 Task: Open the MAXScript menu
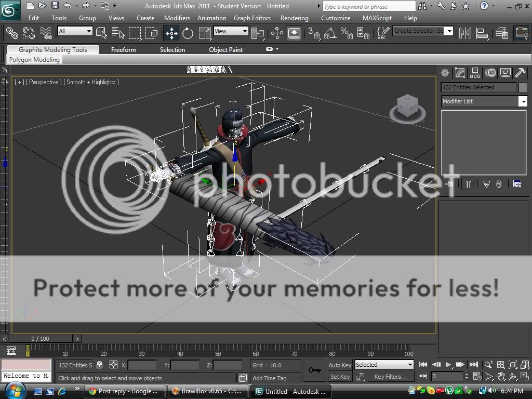[377, 18]
